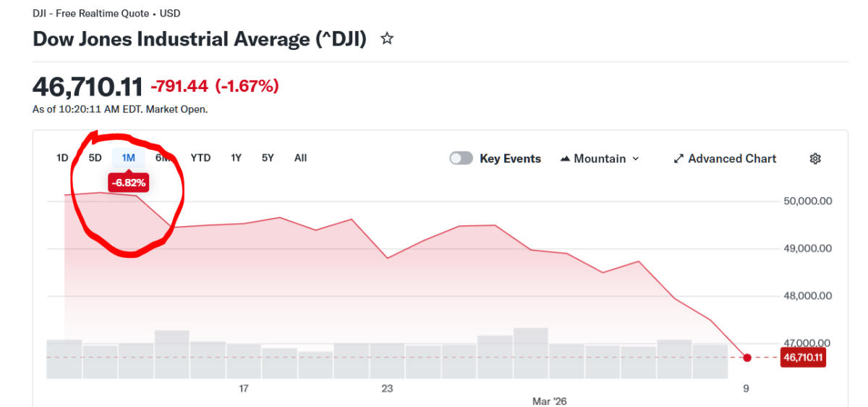The width and height of the screenshot is (868, 407).
Task: Select the 1D time range tab
Action: pyautogui.click(x=62, y=158)
